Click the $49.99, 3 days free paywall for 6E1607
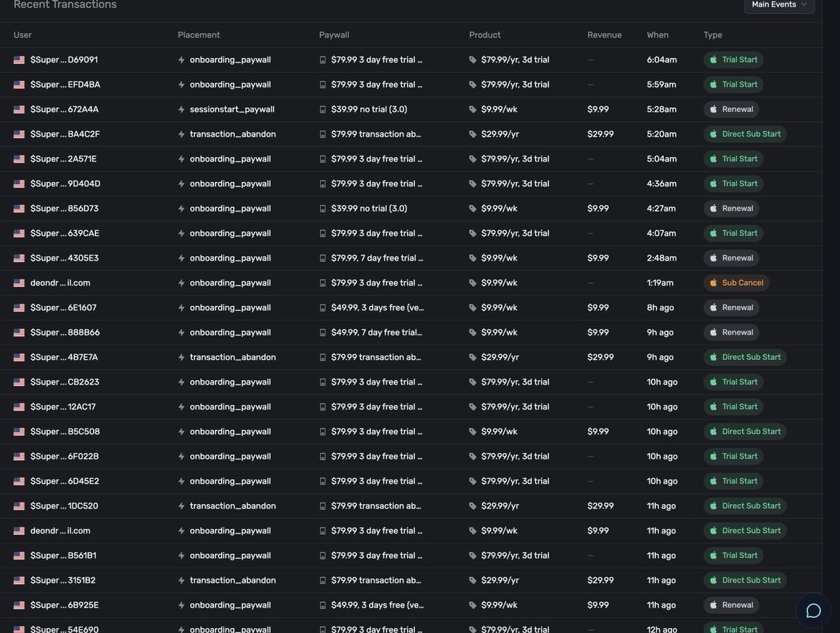Viewport: 840px width, 633px height. click(x=377, y=307)
